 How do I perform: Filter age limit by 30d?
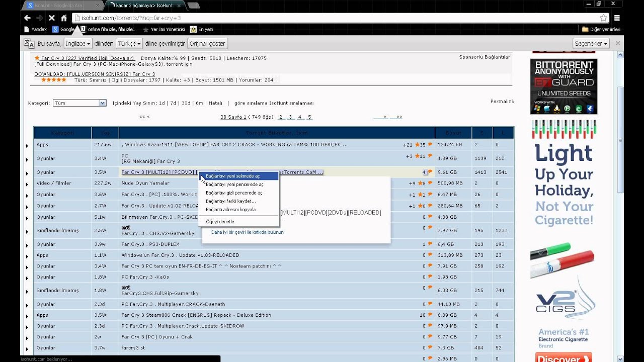[x=186, y=103]
